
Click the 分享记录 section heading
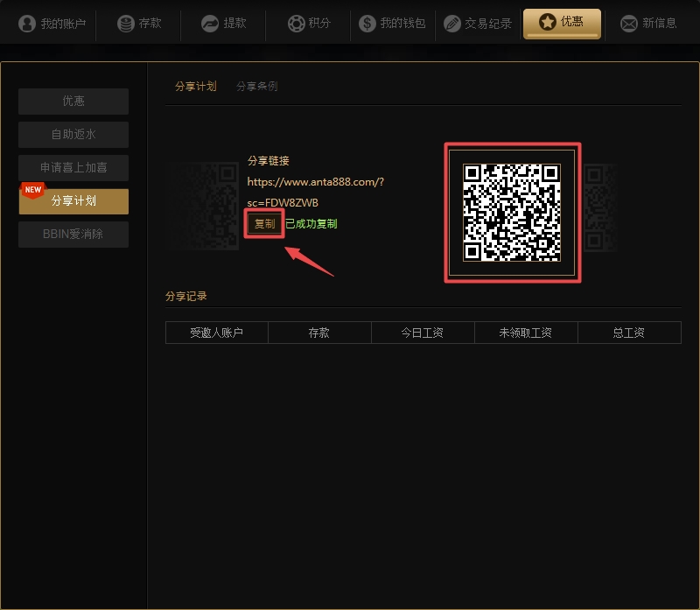pos(185,296)
